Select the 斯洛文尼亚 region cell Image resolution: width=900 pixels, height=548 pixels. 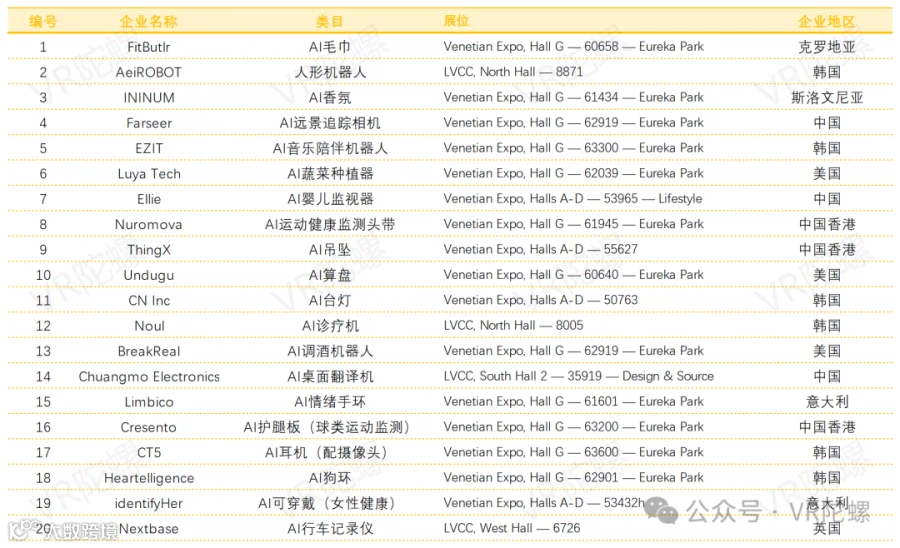pos(827,98)
